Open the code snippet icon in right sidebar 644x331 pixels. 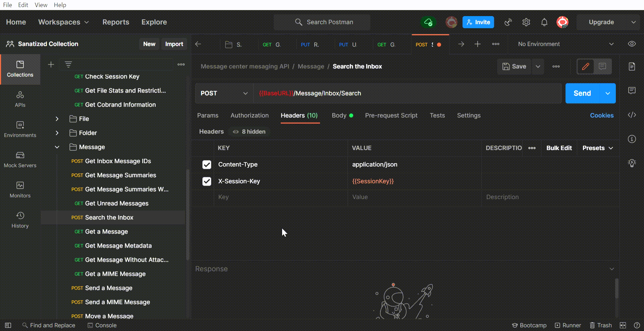coord(632,115)
